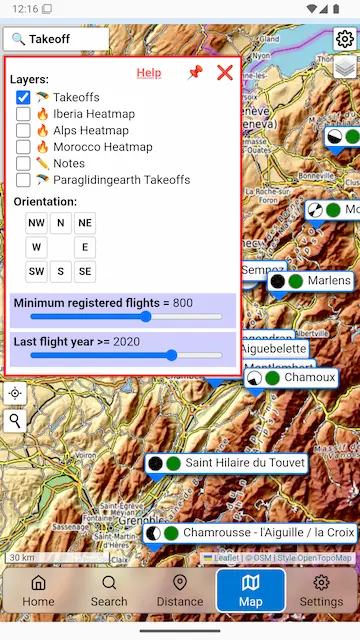
Task: Open the Marlens takeoff marker
Action: tap(311, 281)
